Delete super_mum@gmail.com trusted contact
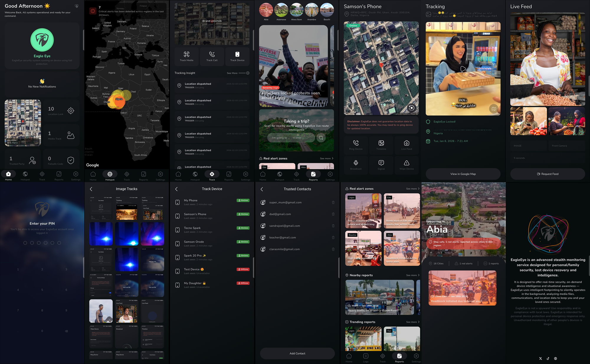The width and height of the screenshot is (590, 364). pyautogui.click(x=333, y=202)
